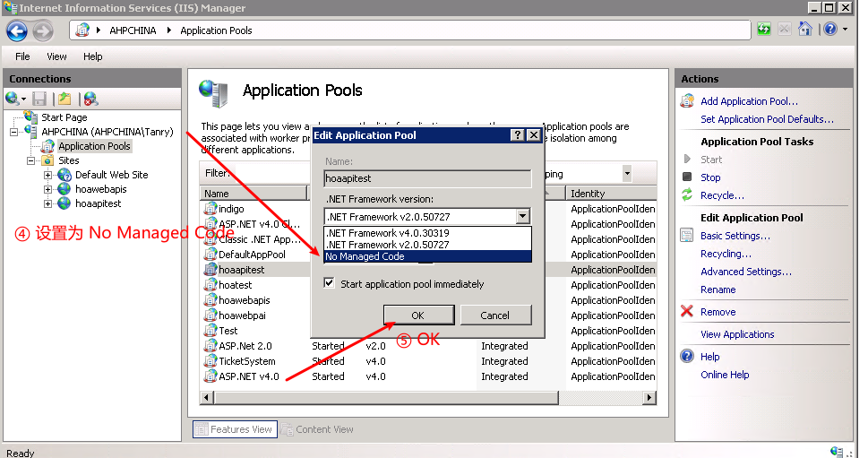Click the Basic Settings icon in Actions pane
This screenshot has height=458, width=868.
pyautogui.click(x=687, y=236)
